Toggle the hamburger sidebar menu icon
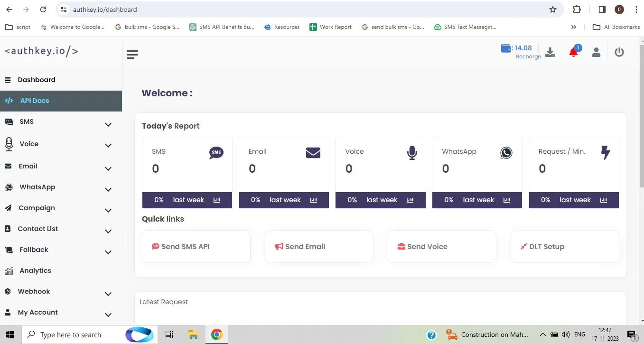The width and height of the screenshot is (644, 344). [132, 55]
